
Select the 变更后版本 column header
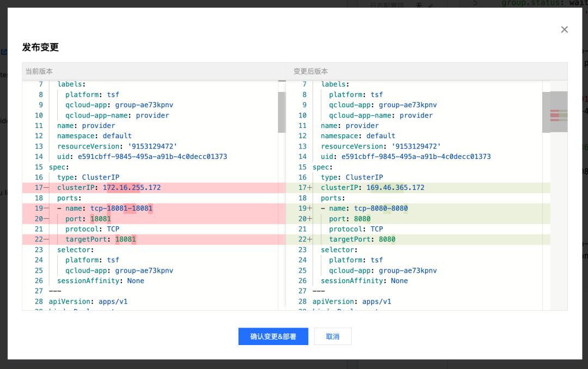[x=310, y=71]
